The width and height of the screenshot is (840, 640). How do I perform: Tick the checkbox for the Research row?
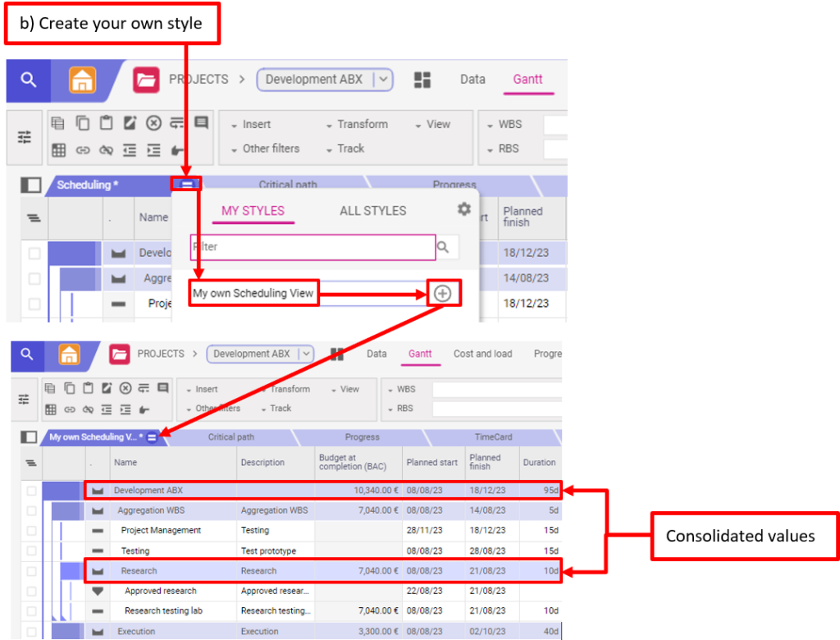[x=32, y=571]
